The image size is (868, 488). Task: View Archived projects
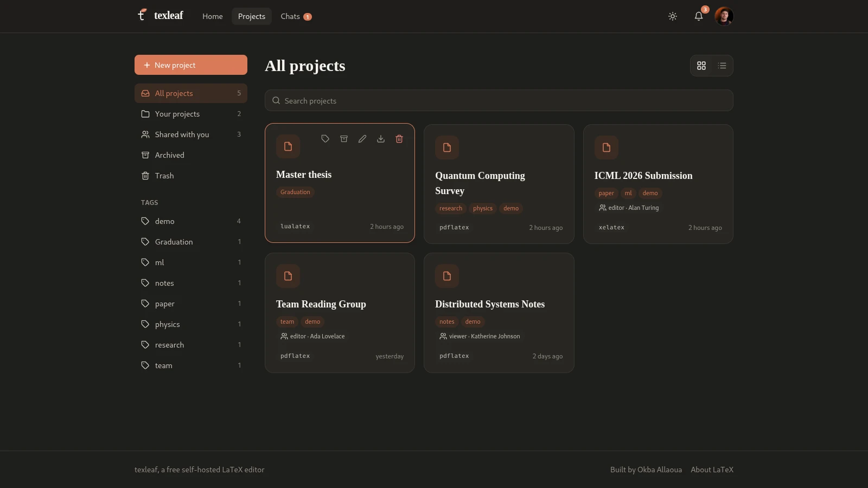(191, 155)
